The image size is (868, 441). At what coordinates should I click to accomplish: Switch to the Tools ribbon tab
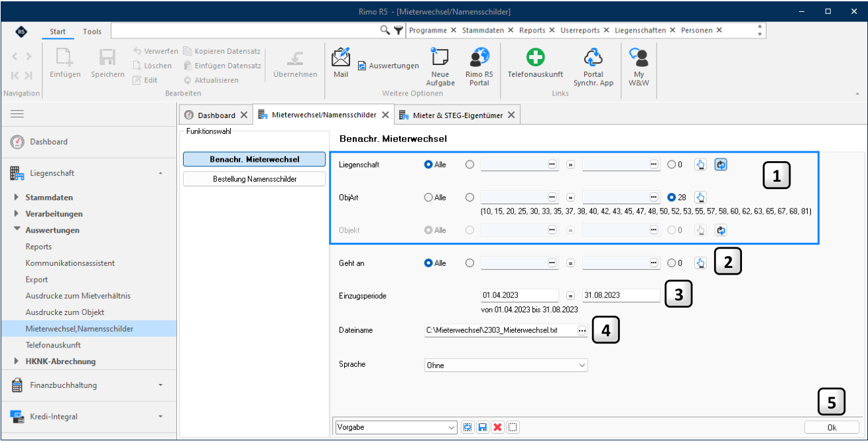click(92, 31)
